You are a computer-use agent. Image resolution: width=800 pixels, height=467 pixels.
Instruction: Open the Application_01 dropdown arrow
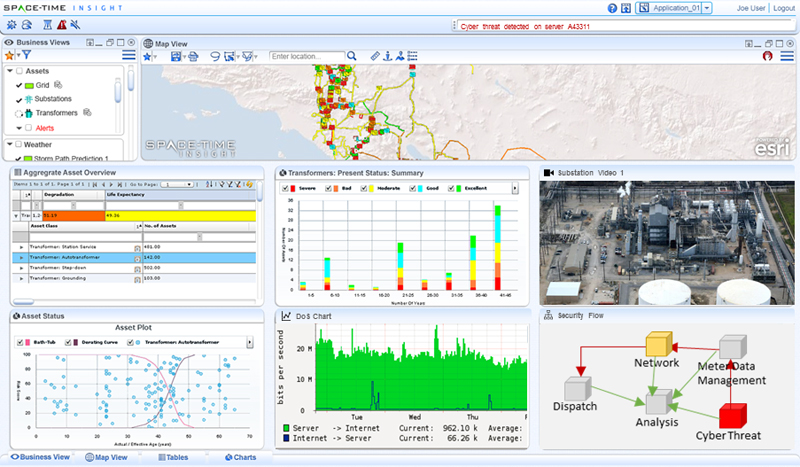pyautogui.click(x=707, y=8)
